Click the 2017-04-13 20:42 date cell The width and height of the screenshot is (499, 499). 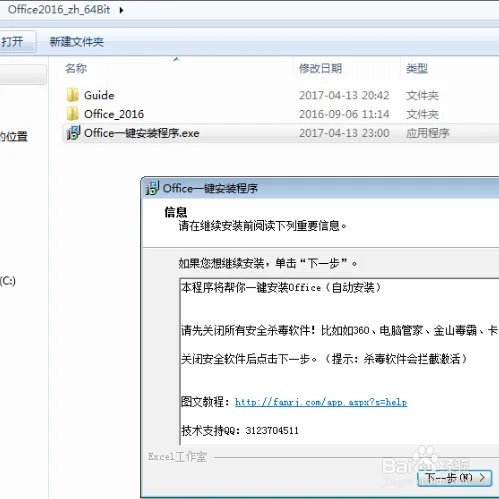[344, 95]
